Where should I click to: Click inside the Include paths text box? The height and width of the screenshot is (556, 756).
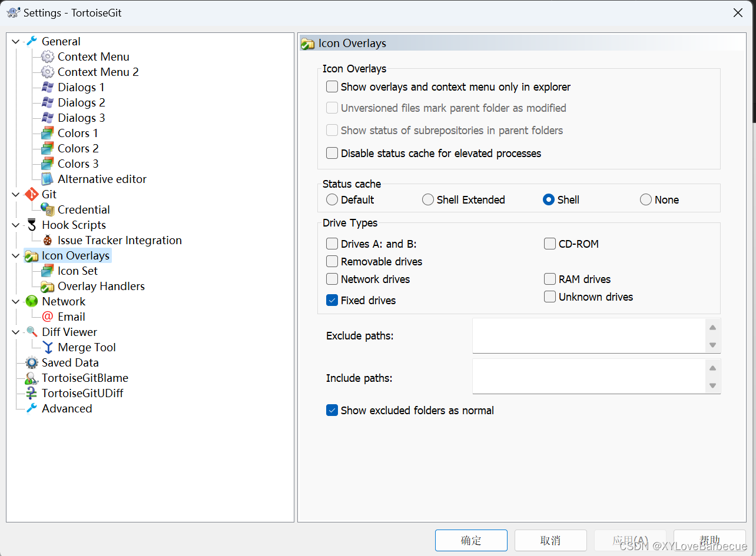[589, 377]
